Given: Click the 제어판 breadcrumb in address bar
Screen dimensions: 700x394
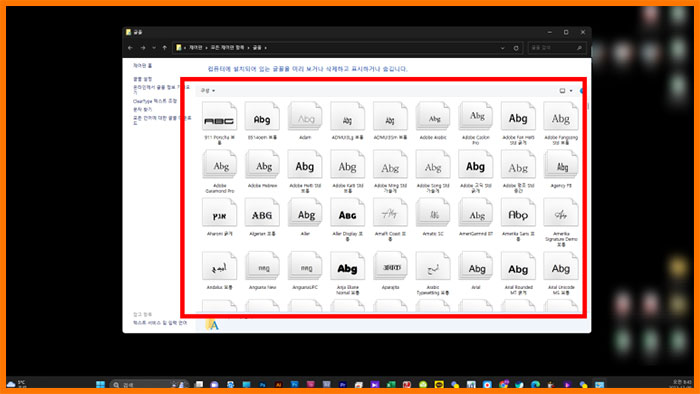Looking at the screenshot, I should click(196, 47).
